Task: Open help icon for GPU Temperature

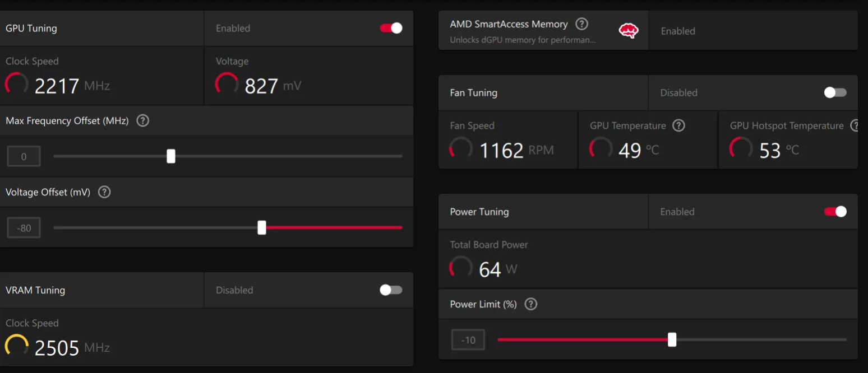Action: click(x=678, y=125)
